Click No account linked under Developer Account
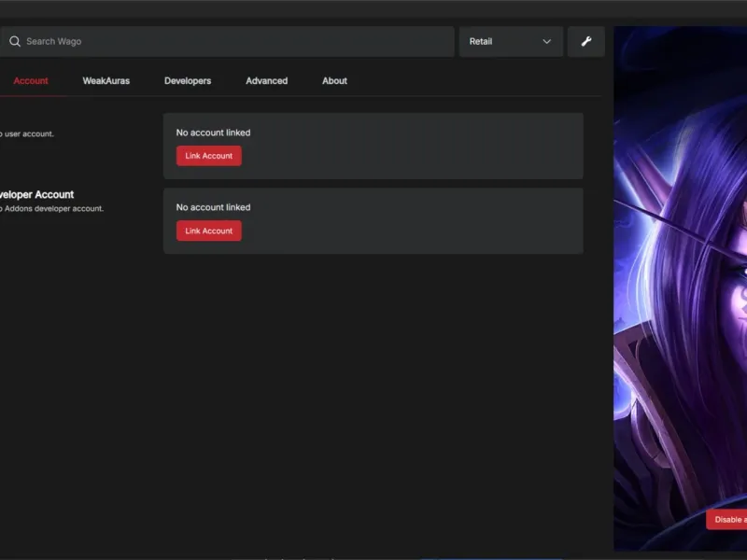 [213, 207]
